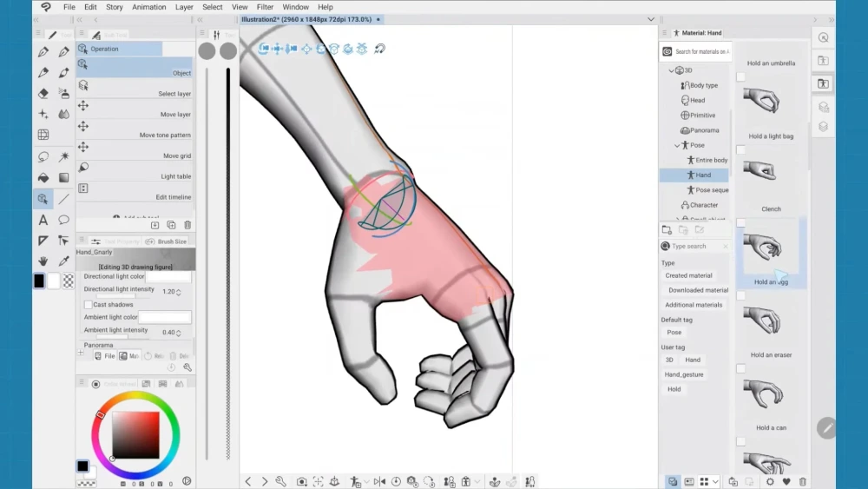Click the wrench settings icon in Tool Property
868x489 pixels.
(x=187, y=367)
